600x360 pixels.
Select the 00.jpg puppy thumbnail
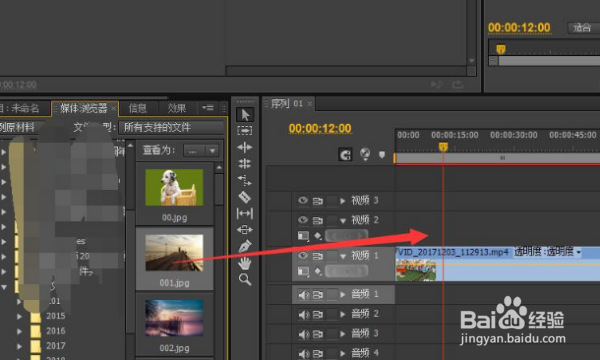174,187
